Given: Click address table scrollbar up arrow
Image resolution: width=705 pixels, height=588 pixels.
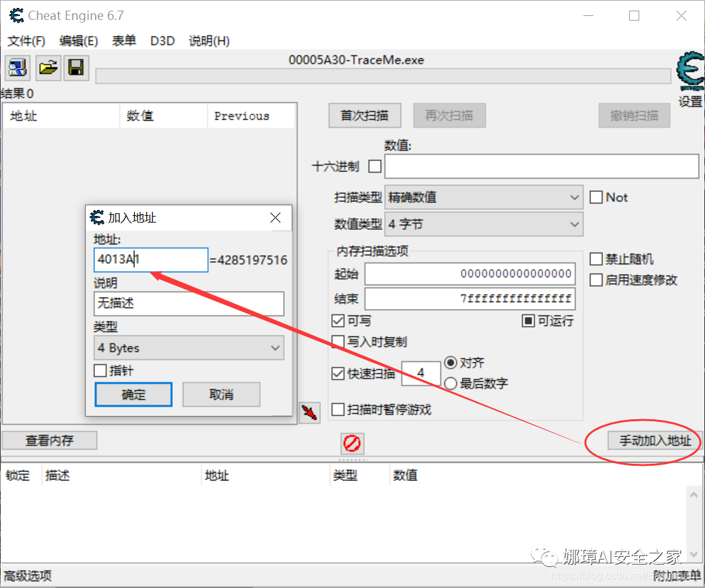Looking at the screenshot, I should pos(694,494).
